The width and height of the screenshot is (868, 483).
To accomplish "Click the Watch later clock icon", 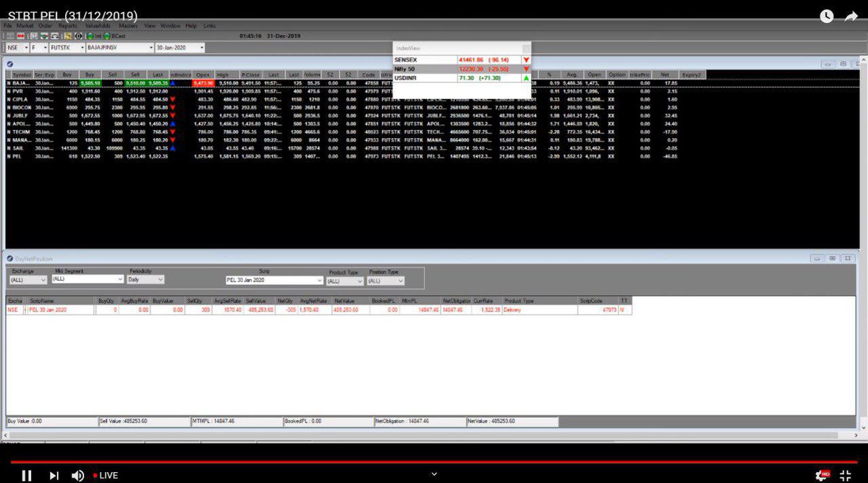I will coord(827,16).
